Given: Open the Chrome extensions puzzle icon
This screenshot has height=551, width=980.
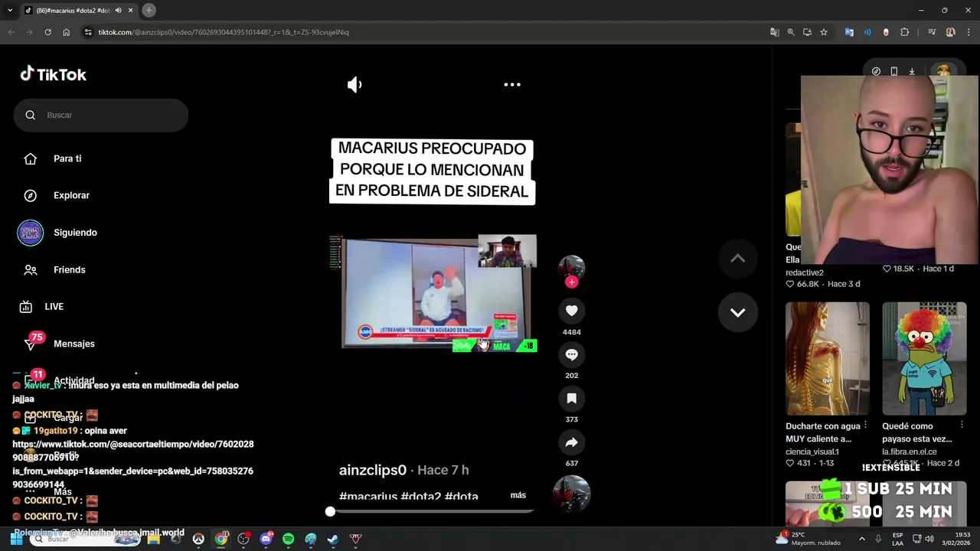Looking at the screenshot, I should point(905,32).
